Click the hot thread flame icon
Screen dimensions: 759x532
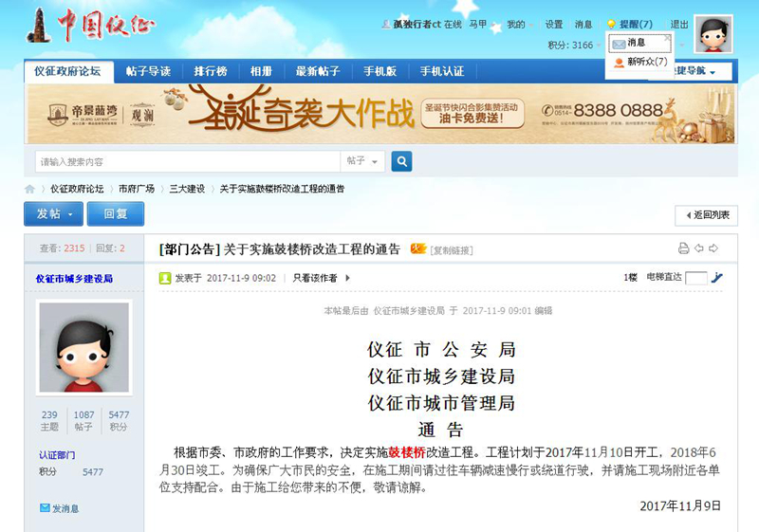click(418, 248)
